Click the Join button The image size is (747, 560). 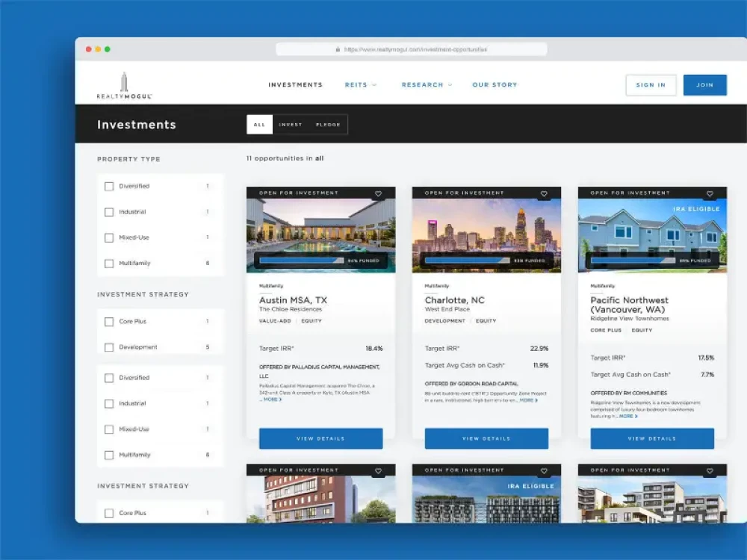point(704,85)
